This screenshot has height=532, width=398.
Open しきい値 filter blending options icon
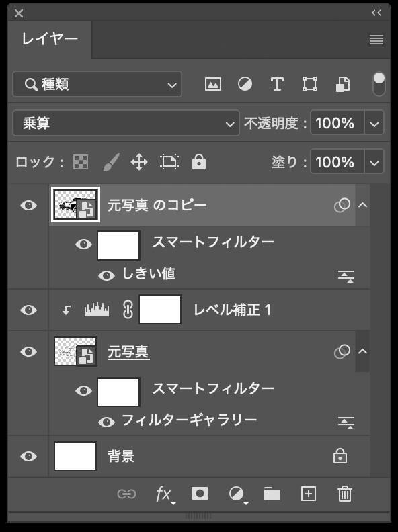[346, 277]
